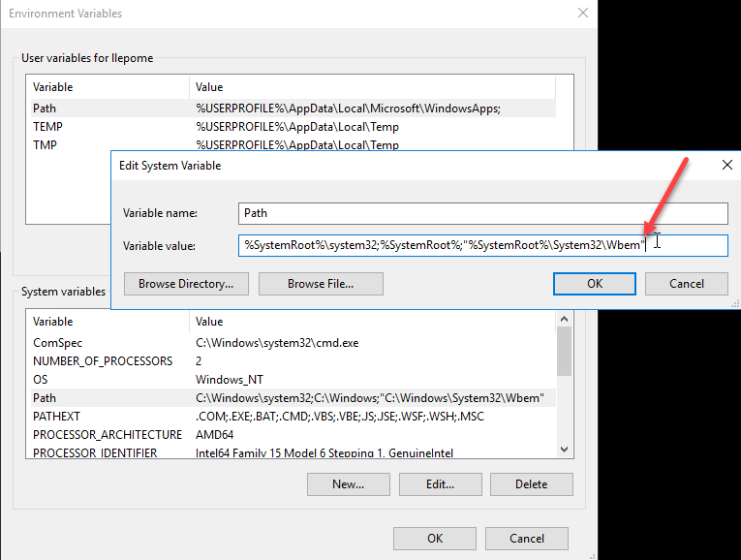Select the ComSpec system variable
This screenshot has height=560, width=741.
[x=293, y=343]
